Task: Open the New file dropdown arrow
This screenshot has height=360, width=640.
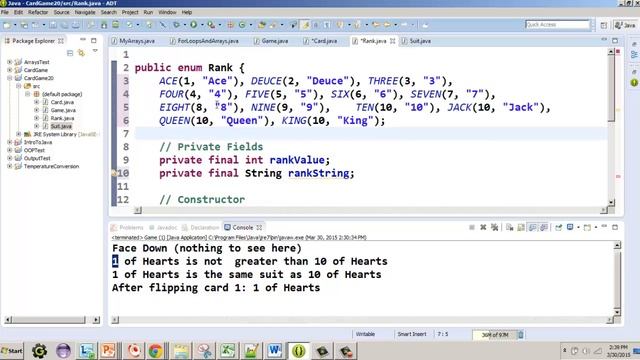Action: click(15, 25)
